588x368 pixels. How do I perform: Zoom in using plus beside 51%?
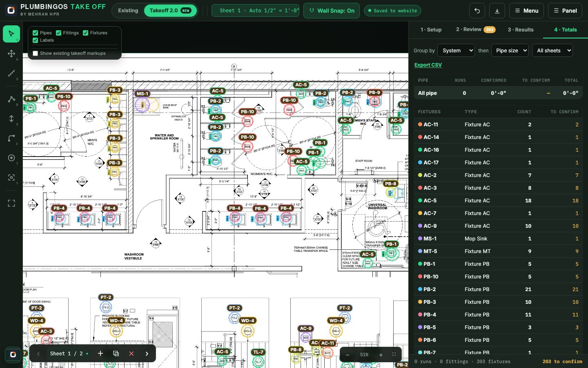(381, 355)
